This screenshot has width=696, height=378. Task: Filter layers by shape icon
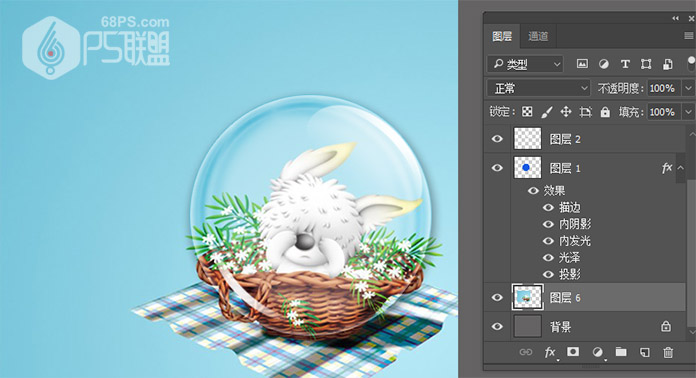coord(646,64)
